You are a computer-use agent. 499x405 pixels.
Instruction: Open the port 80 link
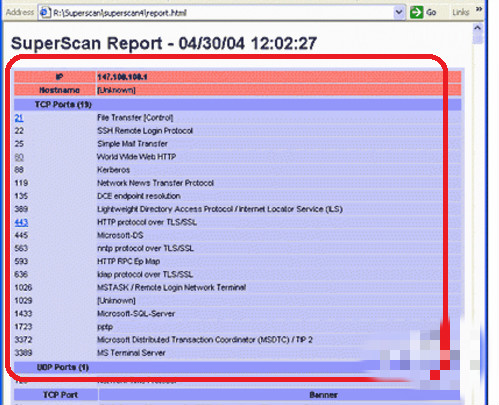(x=19, y=157)
